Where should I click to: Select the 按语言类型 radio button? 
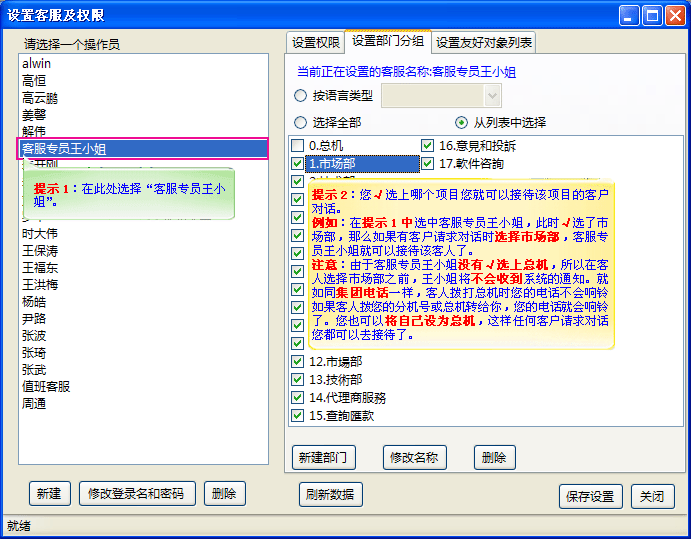301,96
